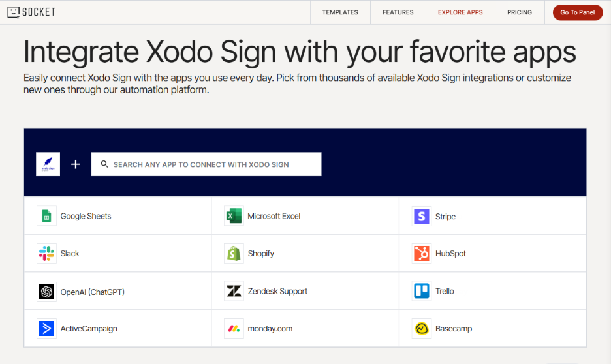Open the HubSpot integration link
The image size is (611, 364).
pyautogui.click(x=493, y=254)
